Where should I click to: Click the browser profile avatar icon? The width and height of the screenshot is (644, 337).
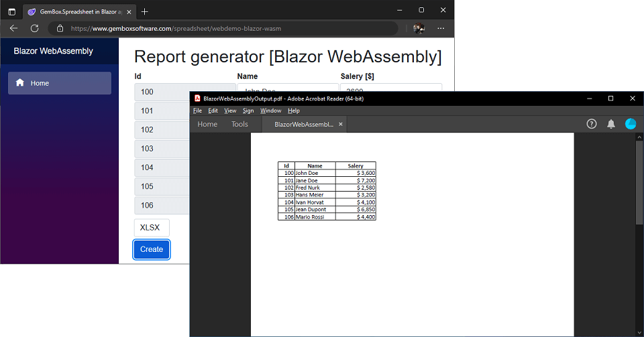coord(419,28)
